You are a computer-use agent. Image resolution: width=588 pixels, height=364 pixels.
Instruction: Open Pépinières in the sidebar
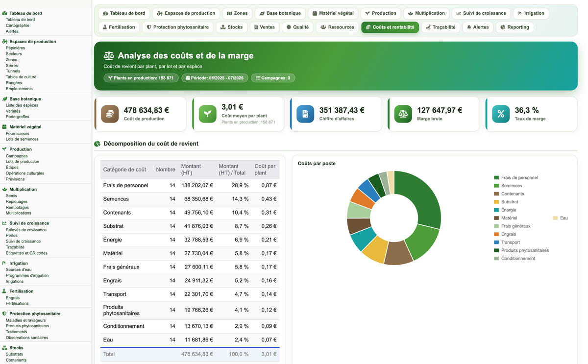15,48
